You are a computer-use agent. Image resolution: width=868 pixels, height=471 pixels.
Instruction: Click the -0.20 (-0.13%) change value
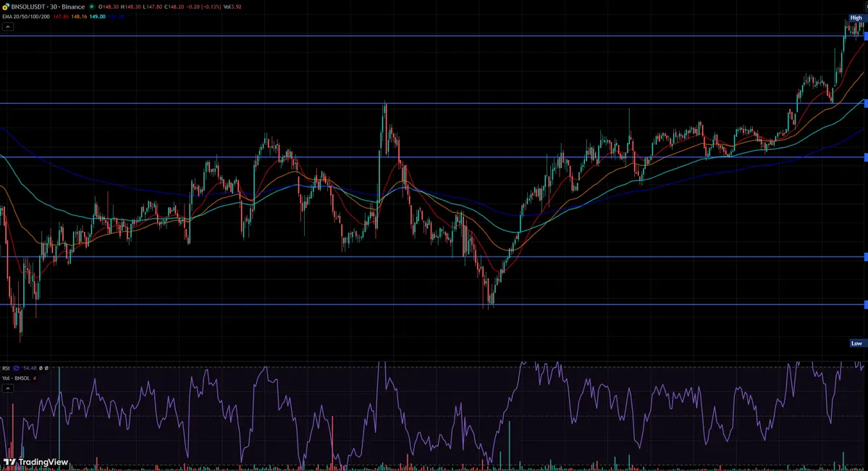[x=203, y=7]
